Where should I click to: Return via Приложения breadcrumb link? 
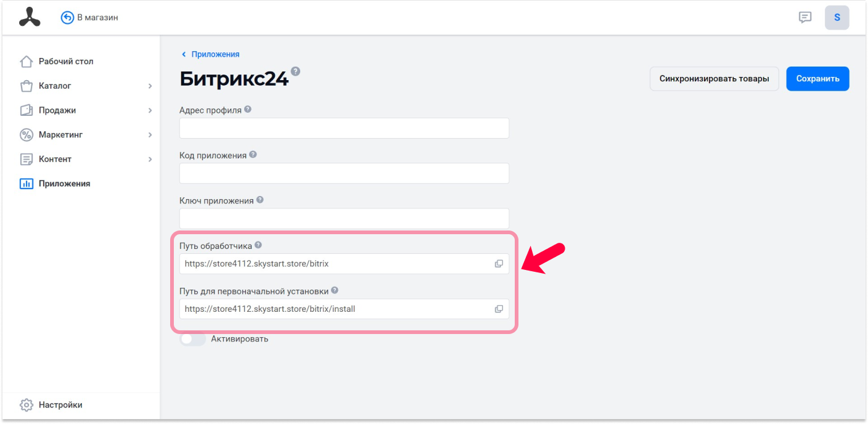pos(215,54)
